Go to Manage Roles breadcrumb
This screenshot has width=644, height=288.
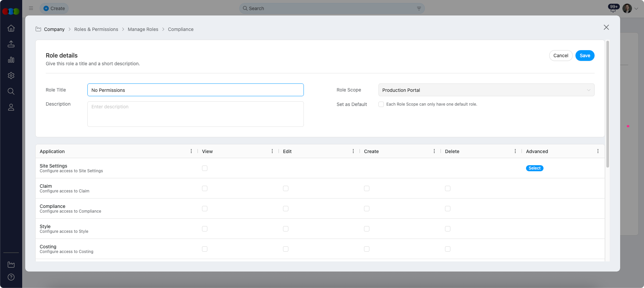143,29
